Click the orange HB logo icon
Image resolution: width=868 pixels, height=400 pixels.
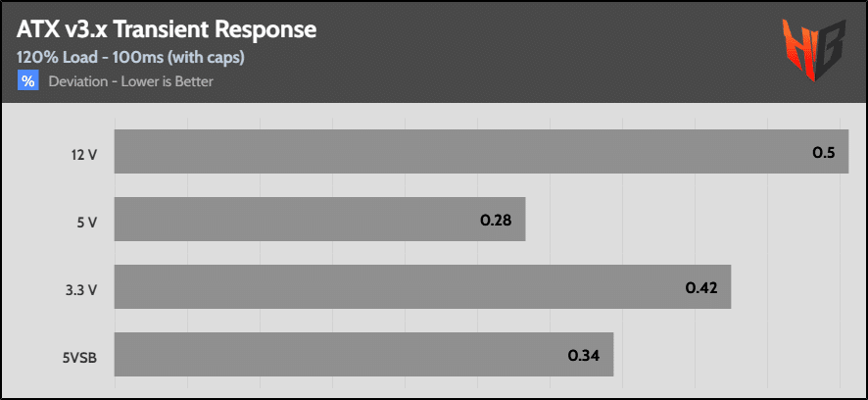pos(814,50)
